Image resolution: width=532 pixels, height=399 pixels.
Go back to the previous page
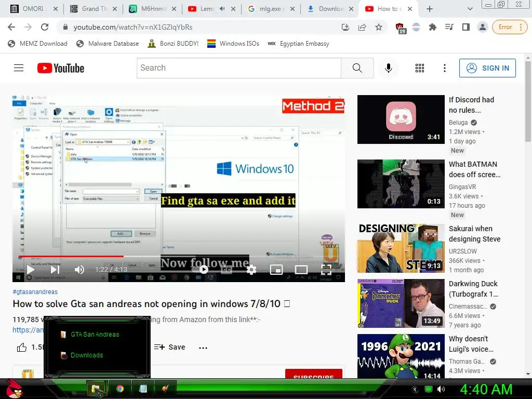(x=11, y=27)
